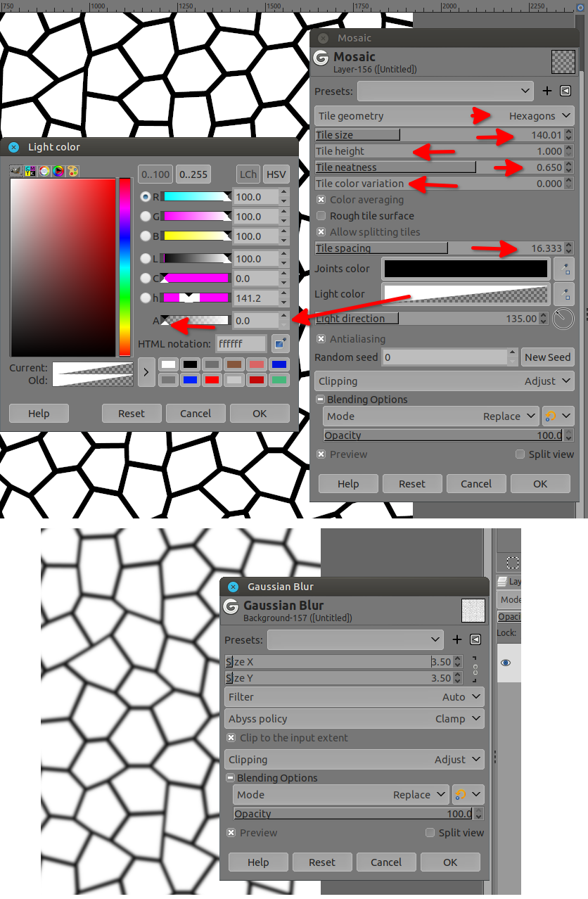Select the R channel radio button
Image resolution: width=588 pixels, height=899 pixels.
[146, 197]
